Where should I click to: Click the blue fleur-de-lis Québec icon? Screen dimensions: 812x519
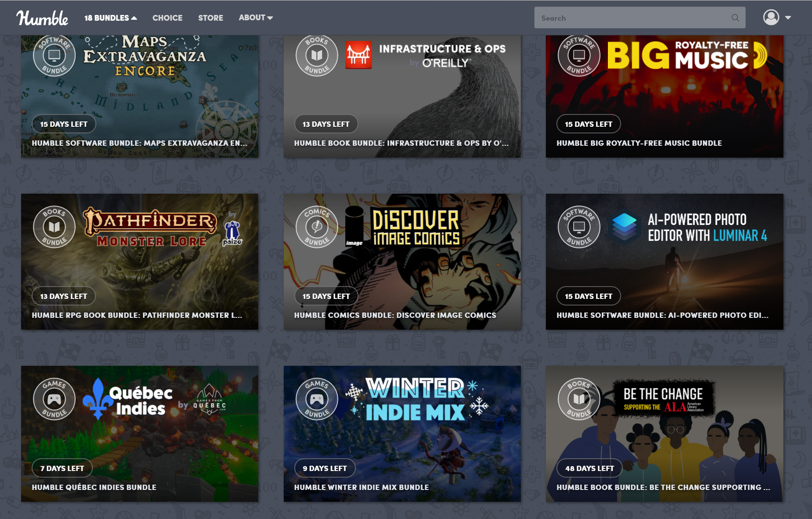click(98, 398)
